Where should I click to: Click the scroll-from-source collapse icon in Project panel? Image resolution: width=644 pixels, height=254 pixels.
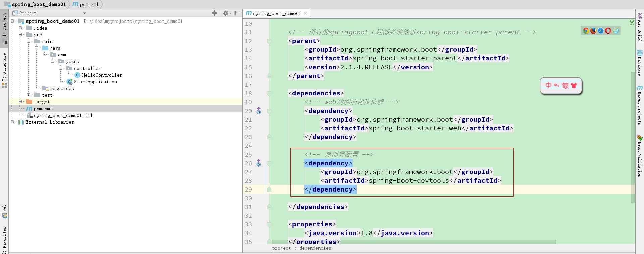tap(214, 13)
